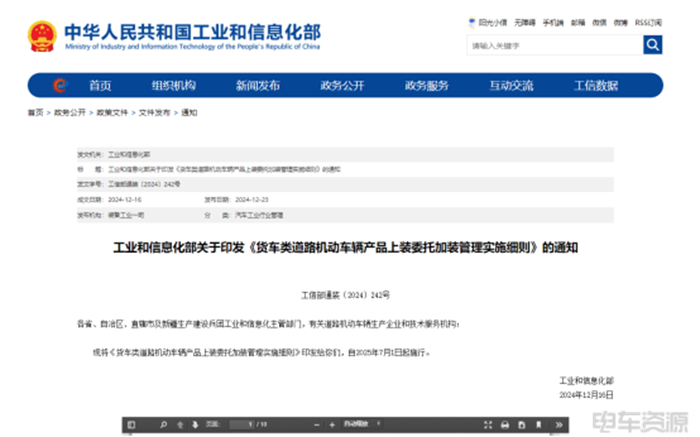Screen dimensions: 700x437
Task: Click the blue search magnifier button
Action: point(652,44)
